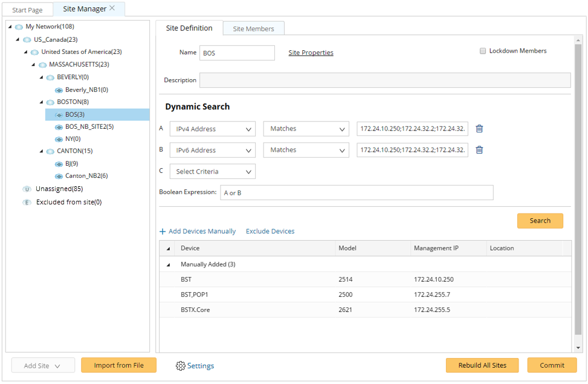The width and height of the screenshot is (588, 384).
Task: Open the Select Criteria dropdown in row C
Action: (212, 172)
